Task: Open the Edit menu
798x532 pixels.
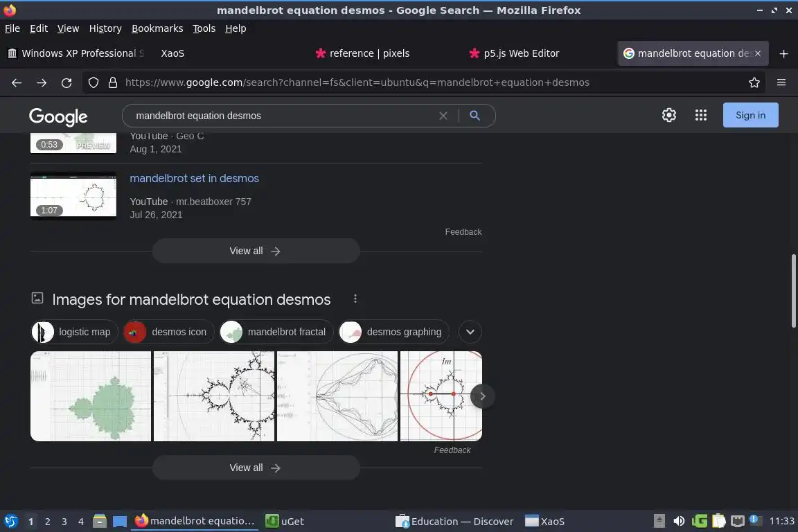Action: coord(39,28)
